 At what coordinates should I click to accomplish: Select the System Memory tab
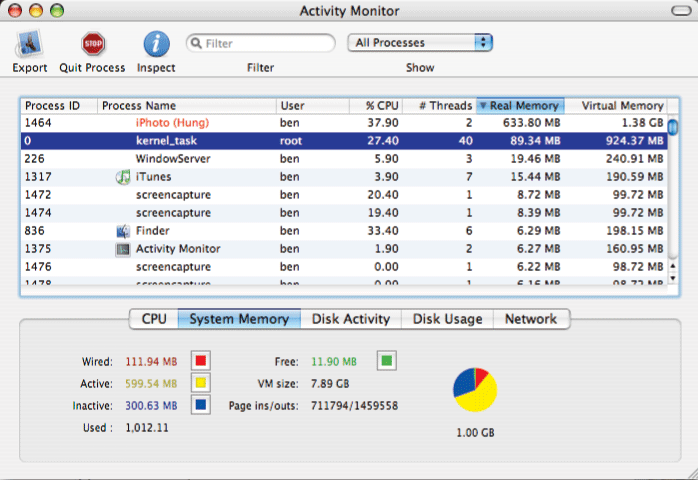(x=239, y=319)
